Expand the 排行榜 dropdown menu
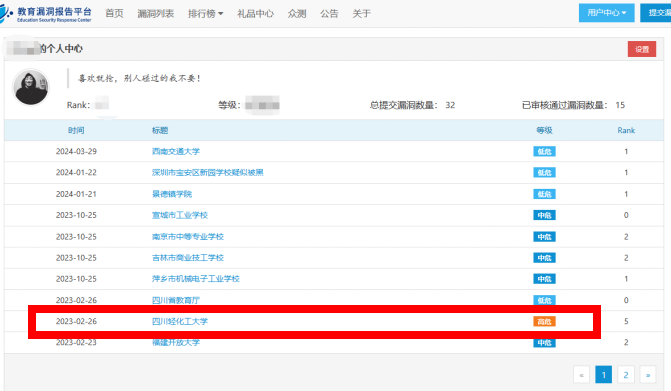 205,14
